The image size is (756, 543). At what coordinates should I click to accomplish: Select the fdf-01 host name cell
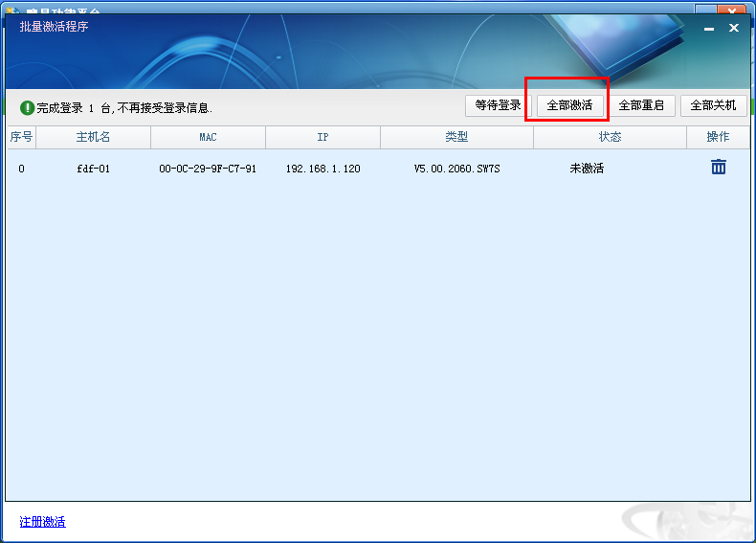[x=93, y=169]
